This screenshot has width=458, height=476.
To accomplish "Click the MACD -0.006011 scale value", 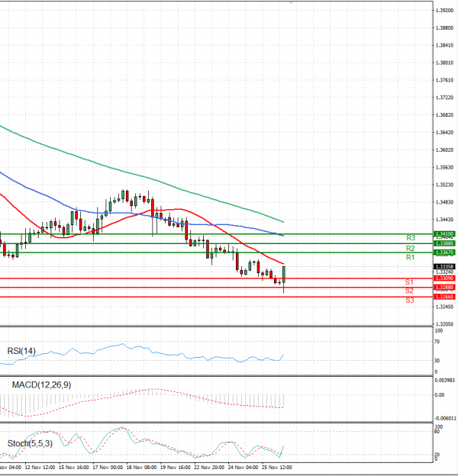I will coord(445,418).
